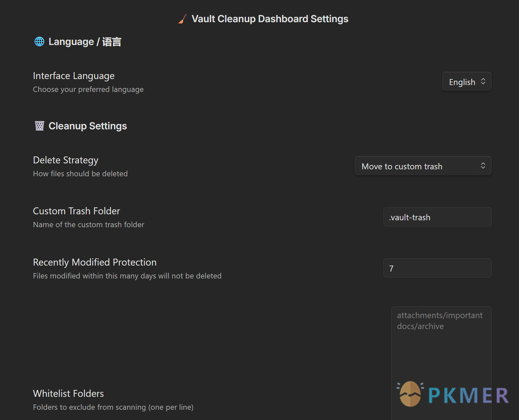Click the globe icon beside Language heading
Screen dimensions: 519x420
pos(39,42)
